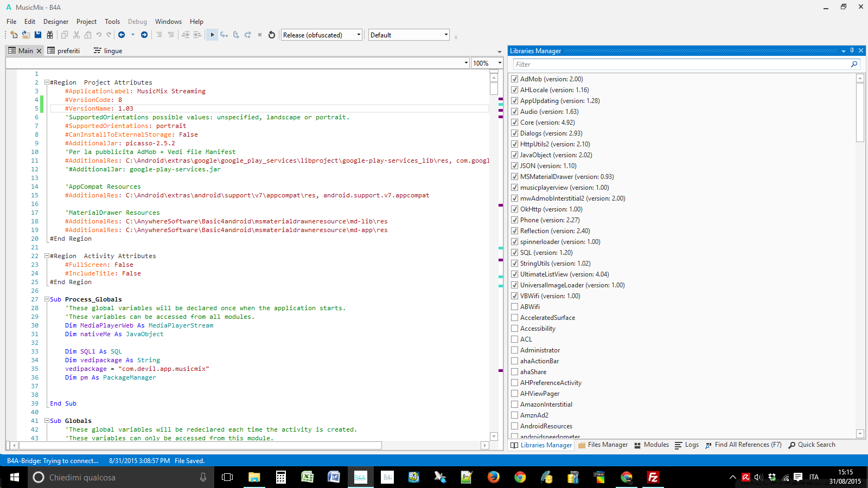Click the libraries list scroll-down arrow
This screenshot has height=488, width=868.
click(x=860, y=434)
